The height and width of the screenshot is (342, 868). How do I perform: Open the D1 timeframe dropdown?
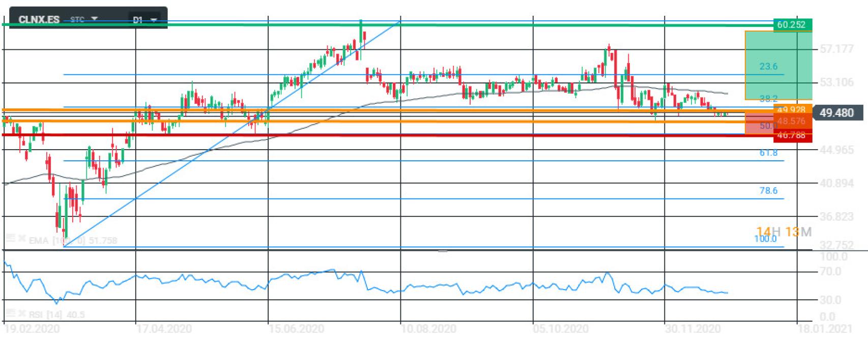click(x=153, y=20)
